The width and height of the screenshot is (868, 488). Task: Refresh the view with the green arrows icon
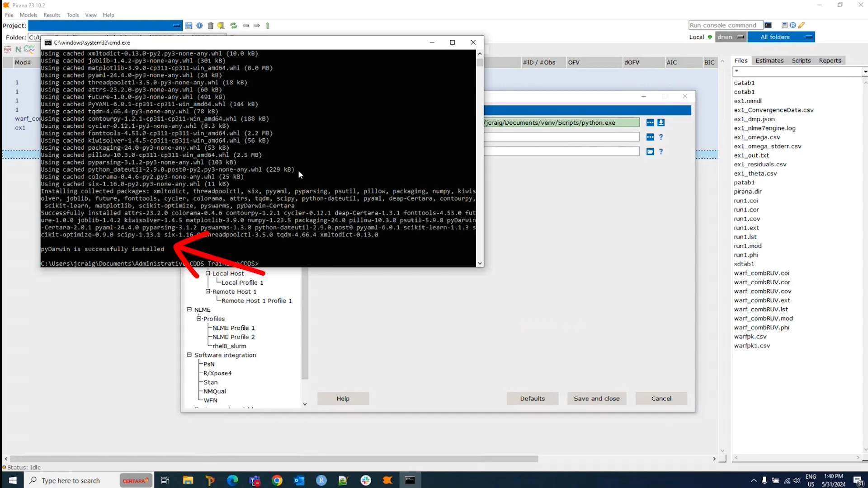234,25
